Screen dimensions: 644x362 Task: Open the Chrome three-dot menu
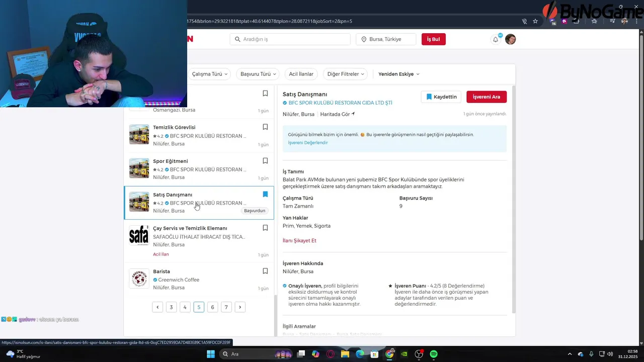[x=636, y=21]
